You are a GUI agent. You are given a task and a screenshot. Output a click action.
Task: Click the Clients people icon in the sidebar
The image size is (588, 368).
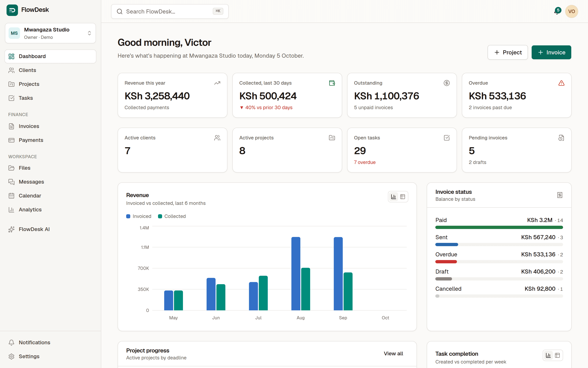[x=11, y=70]
